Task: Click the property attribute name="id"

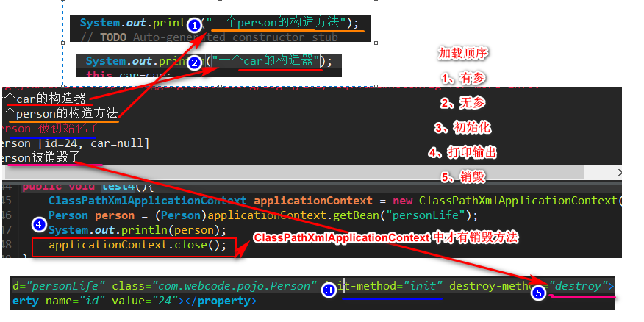Action: pos(75,301)
